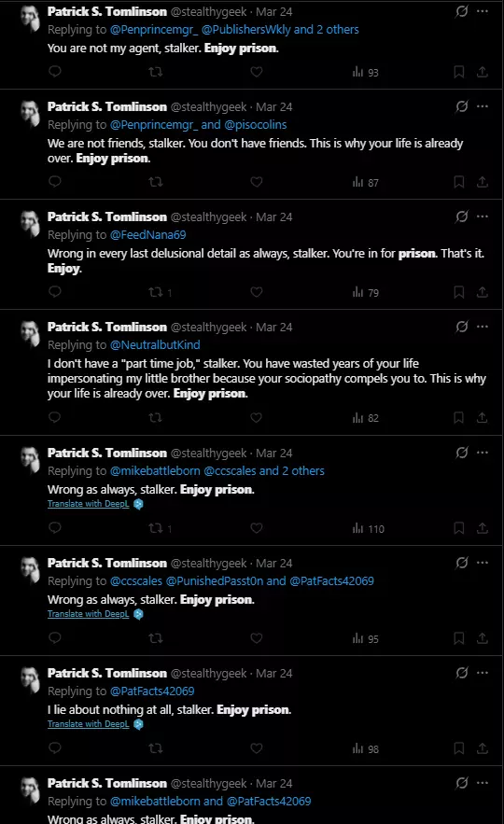The image size is (504, 824).
Task: Bookmark the tweet with 95 views
Action: pos(459,638)
